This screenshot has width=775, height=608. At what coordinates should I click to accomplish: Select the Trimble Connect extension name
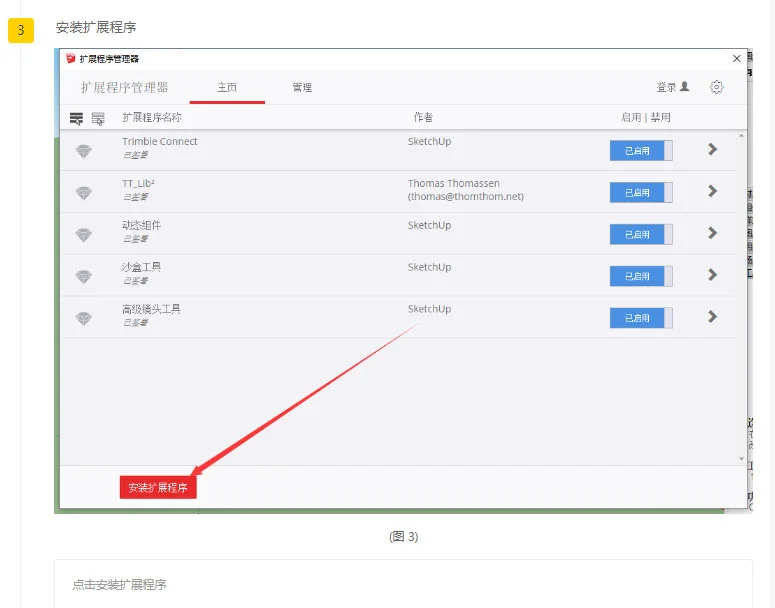click(160, 141)
